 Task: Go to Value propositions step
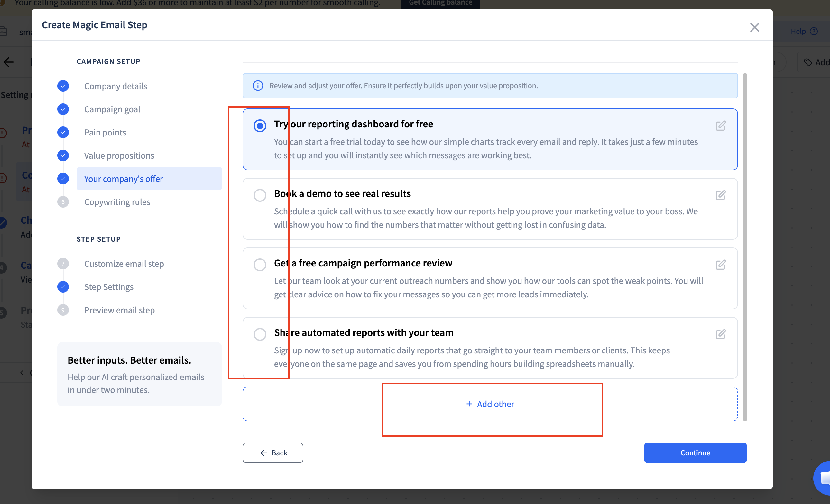119,156
